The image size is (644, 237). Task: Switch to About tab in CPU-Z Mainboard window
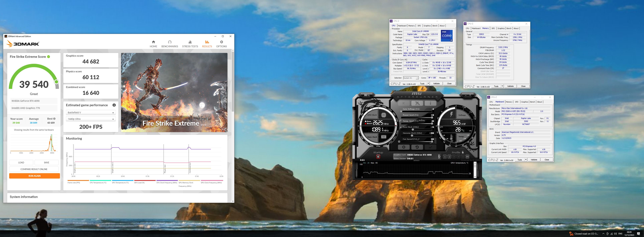point(539,102)
